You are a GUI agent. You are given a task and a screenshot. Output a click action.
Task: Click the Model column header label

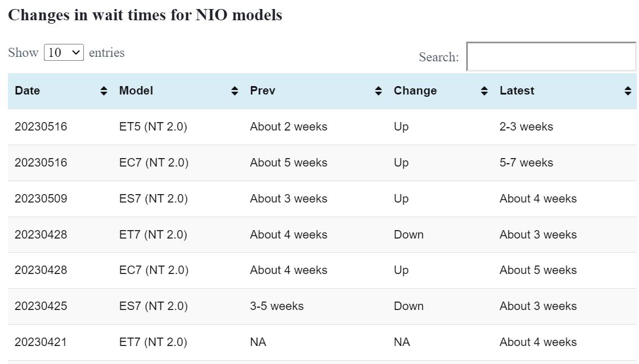coord(136,91)
